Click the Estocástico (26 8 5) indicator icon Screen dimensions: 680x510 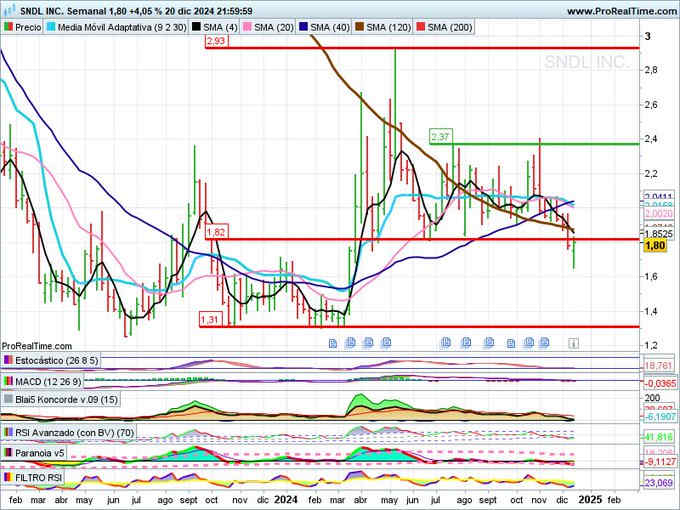8,360
